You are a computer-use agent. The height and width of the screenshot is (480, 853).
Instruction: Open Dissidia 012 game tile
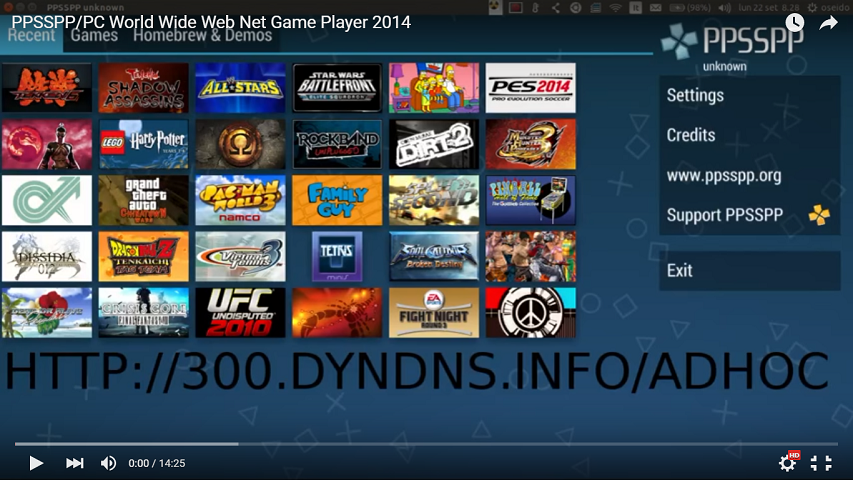[47, 256]
